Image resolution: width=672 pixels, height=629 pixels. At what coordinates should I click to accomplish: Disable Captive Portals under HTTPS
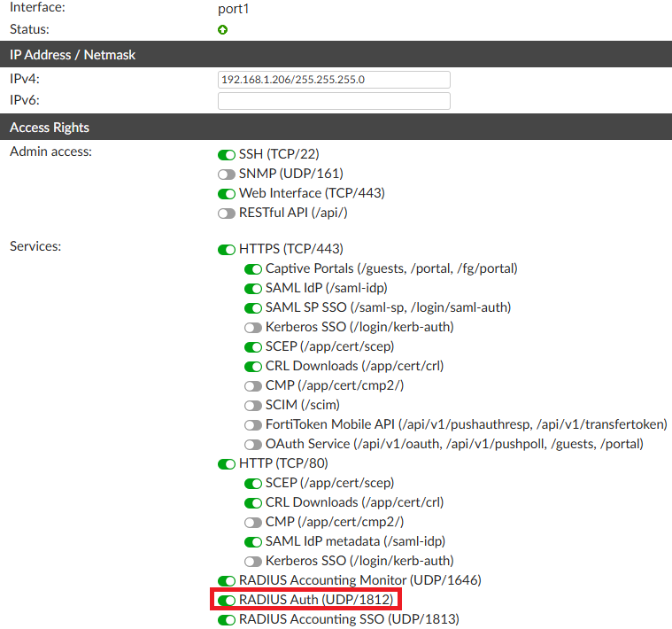coord(253,269)
